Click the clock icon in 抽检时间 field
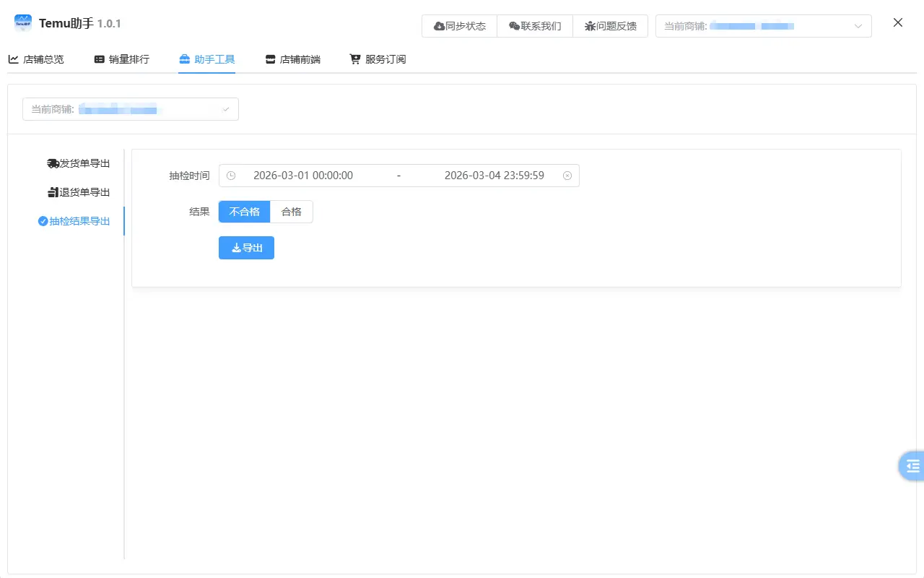The image size is (924, 578). tap(231, 175)
